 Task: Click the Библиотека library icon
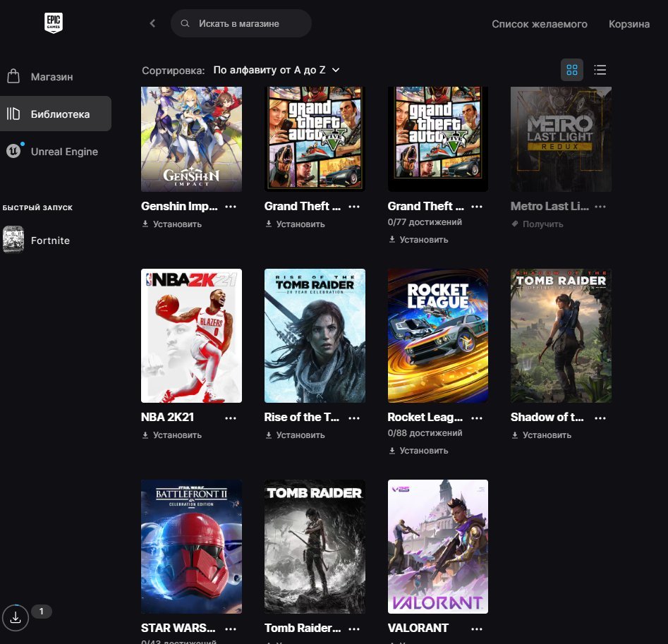click(13, 114)
